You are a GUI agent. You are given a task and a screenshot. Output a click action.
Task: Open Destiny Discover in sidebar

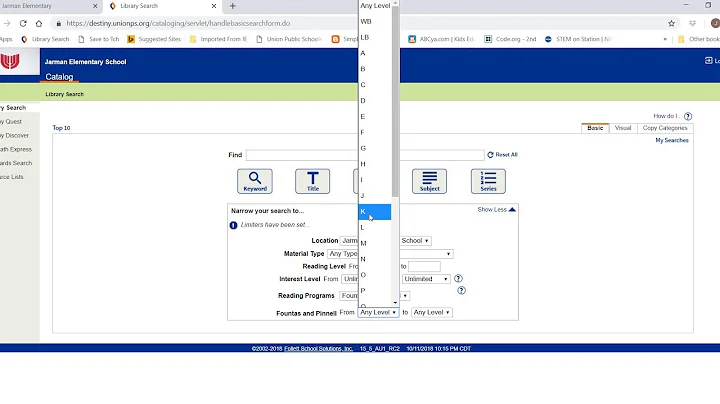[x=14, y=135]
